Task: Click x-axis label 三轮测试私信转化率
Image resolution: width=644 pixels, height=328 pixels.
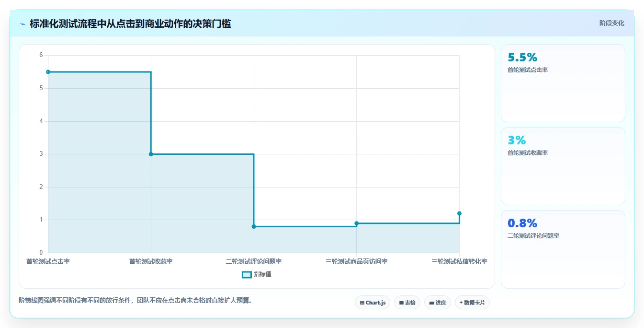Action: coord(459,261)
